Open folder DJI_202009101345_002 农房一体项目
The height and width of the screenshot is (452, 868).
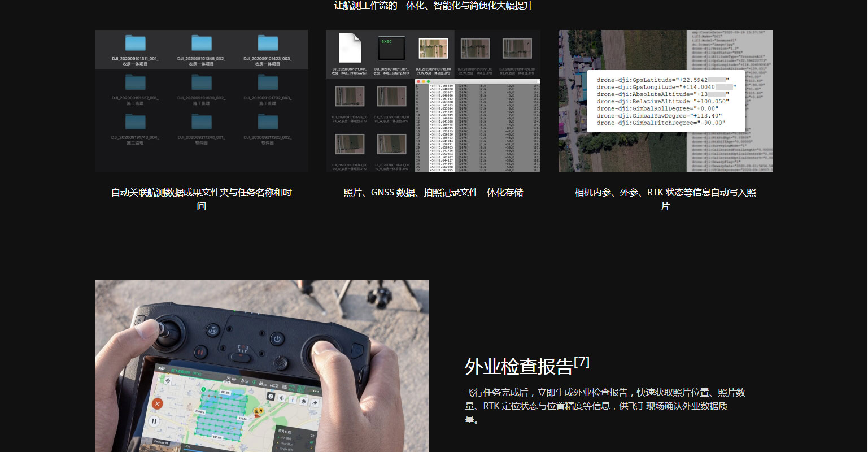pyautogui.click(x=202, y=51)
